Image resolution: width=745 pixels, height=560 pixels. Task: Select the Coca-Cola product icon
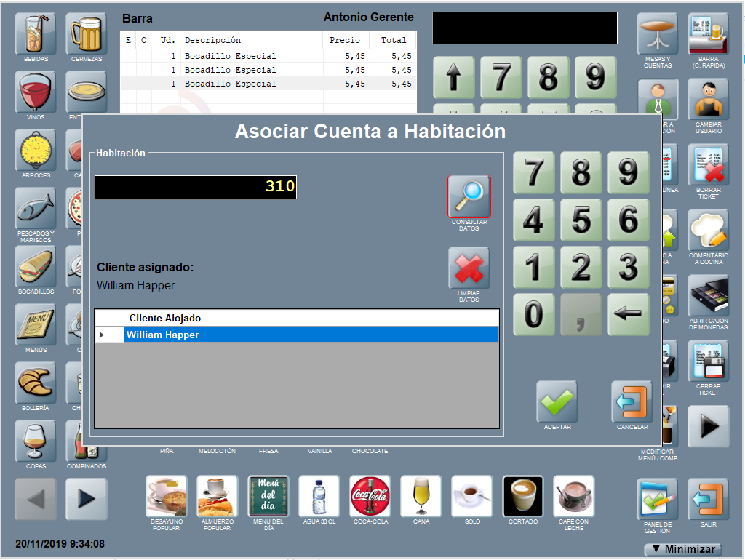point(370,496)
